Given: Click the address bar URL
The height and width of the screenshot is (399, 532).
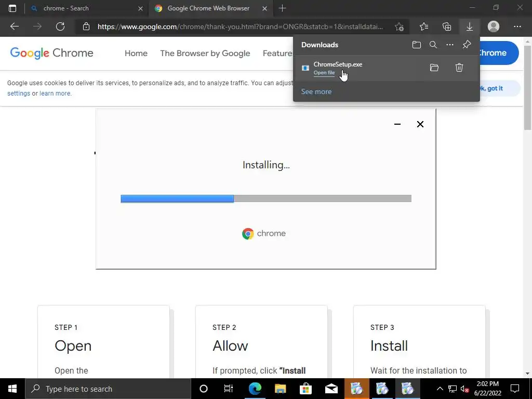Looking at the screenshot, I should 240,26.
